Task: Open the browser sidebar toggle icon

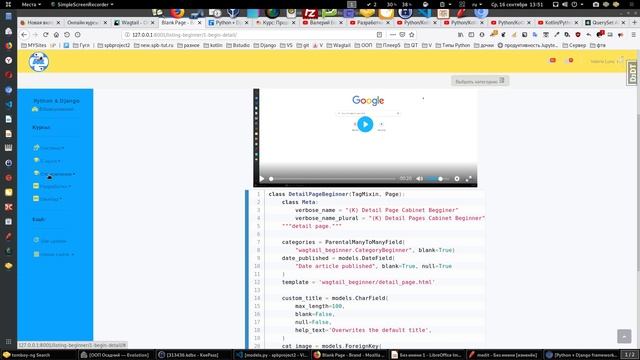Action: point(471,35)
